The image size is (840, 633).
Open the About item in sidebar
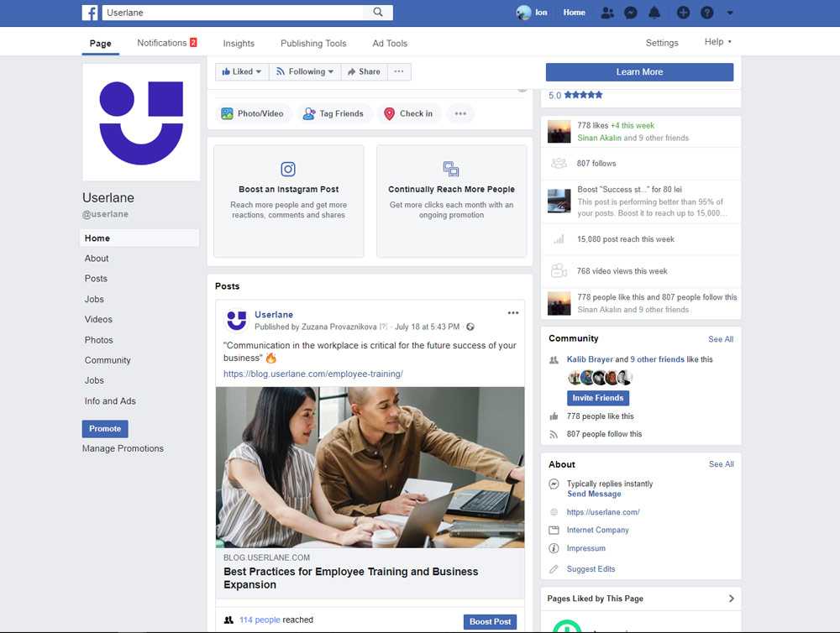[97, 258]
